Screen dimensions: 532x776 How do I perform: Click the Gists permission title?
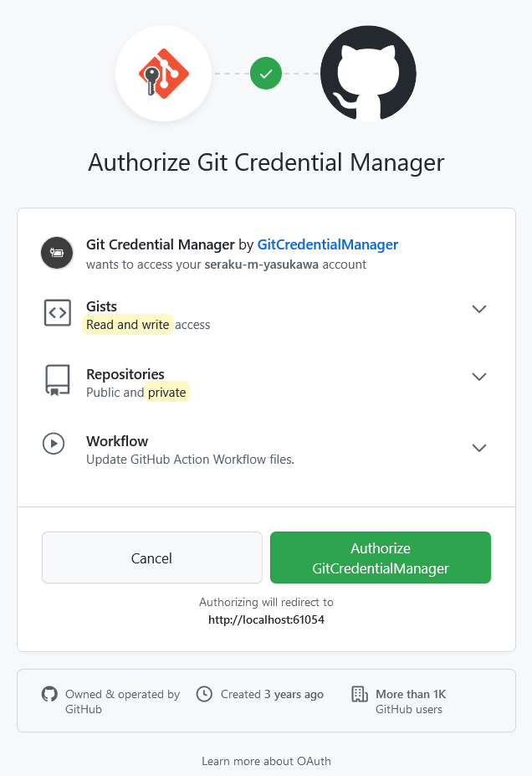point(101,306)
